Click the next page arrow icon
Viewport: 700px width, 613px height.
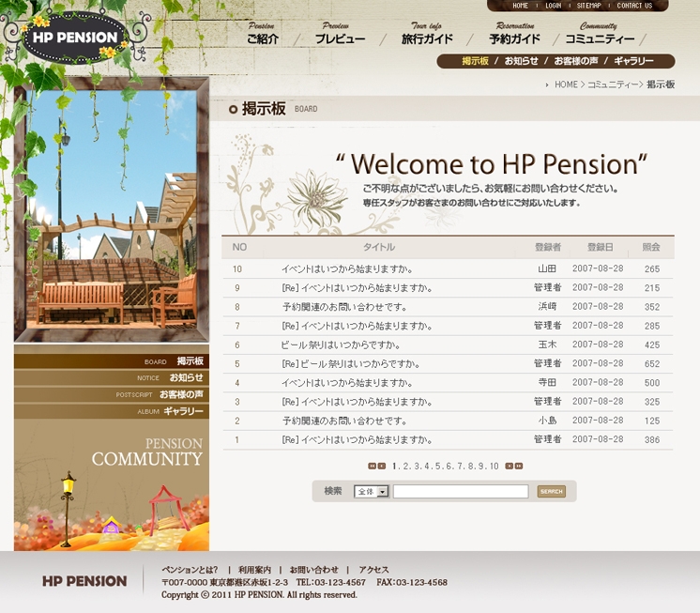click(509, 466)
